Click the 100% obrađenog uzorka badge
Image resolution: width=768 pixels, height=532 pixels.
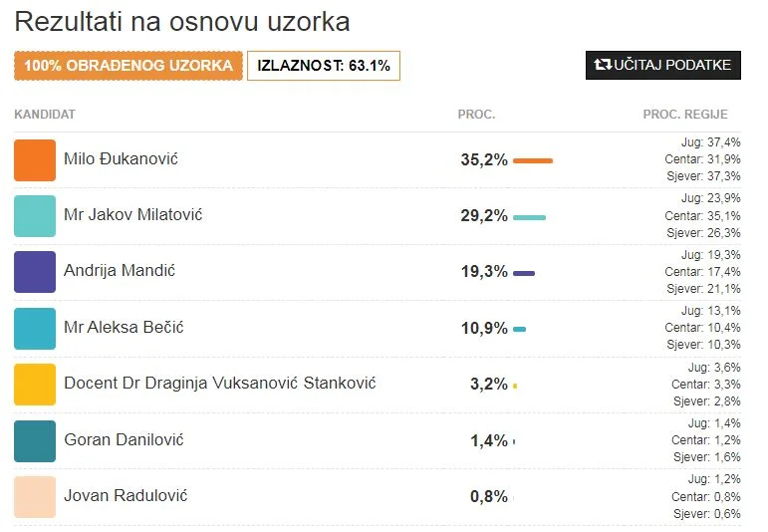point(128,65)
